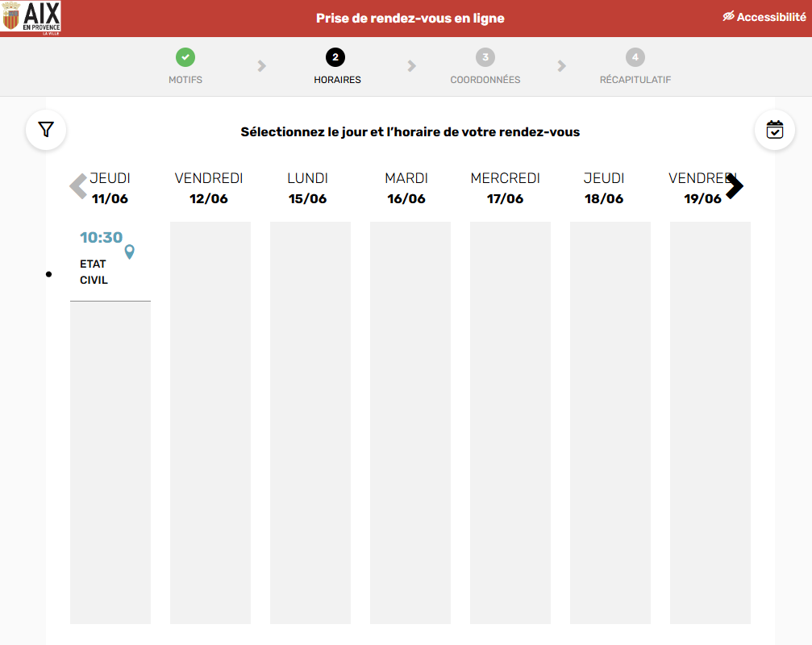
Task: Open the calendar date picker button
Action: click(775, 130)
